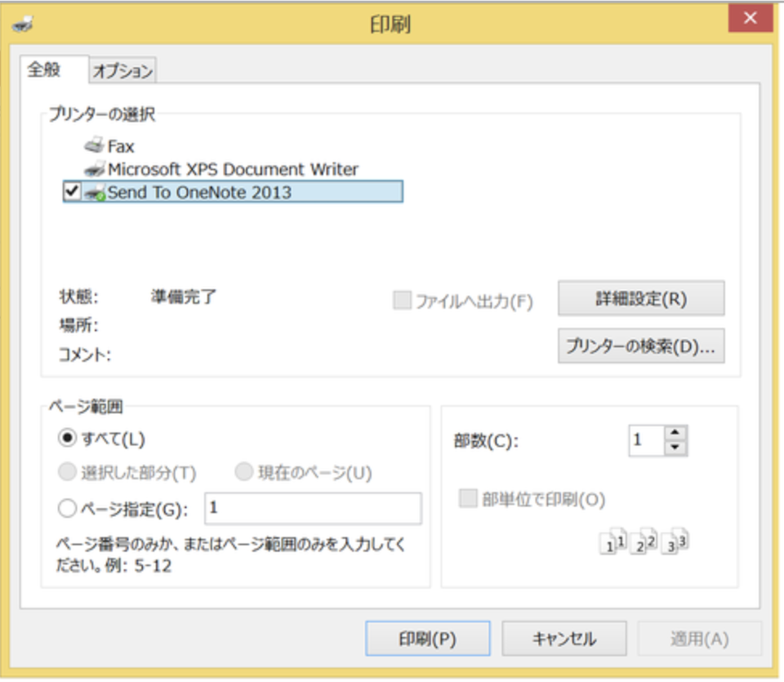Open 詳細設定(R) printer preferences
Image resolution: width=784 pixels, height=682 pixels.
click(x=641, y=298)
